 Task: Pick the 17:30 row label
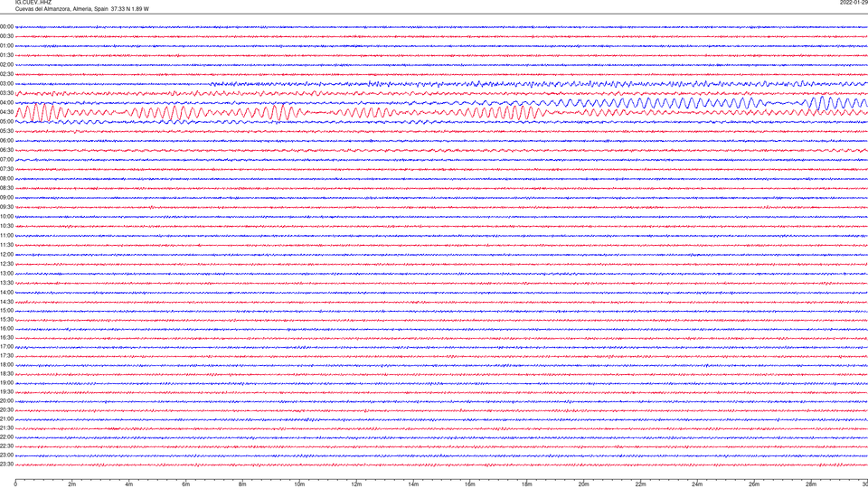coord(6,356)
